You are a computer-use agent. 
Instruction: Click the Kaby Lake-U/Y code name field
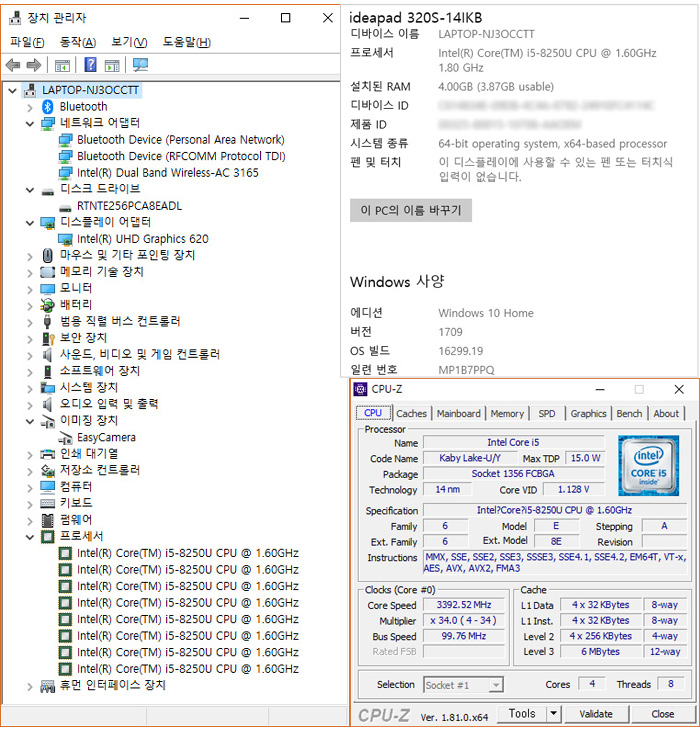(470, 458)
